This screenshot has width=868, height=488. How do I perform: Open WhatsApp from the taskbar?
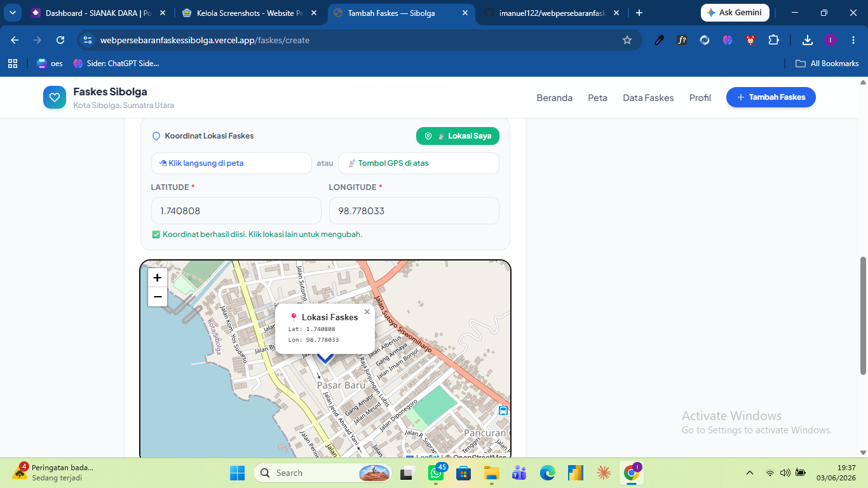(x=435, y=473)
